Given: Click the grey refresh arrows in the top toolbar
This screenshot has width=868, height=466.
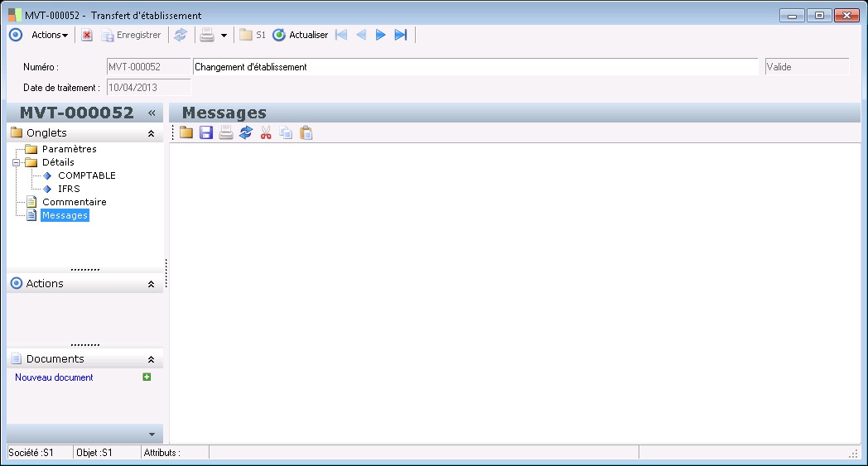Looking at the screenshot, I should (x=181, y=35).
